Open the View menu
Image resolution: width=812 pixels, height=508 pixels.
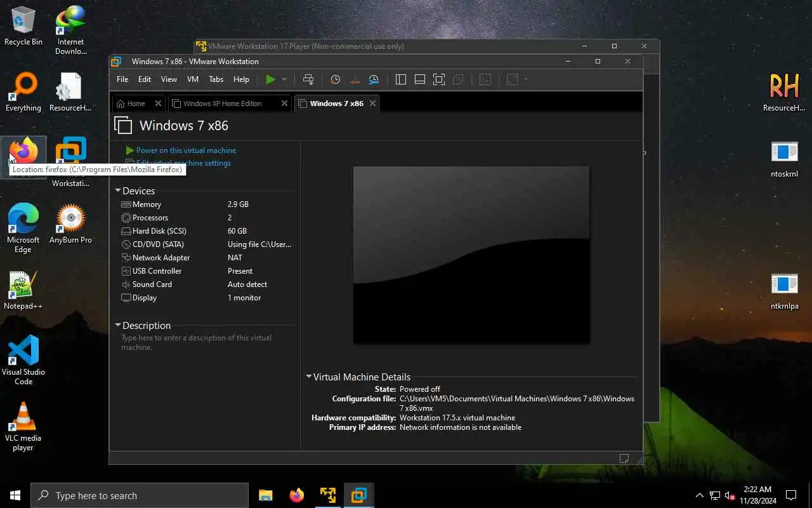click(169, 79)
